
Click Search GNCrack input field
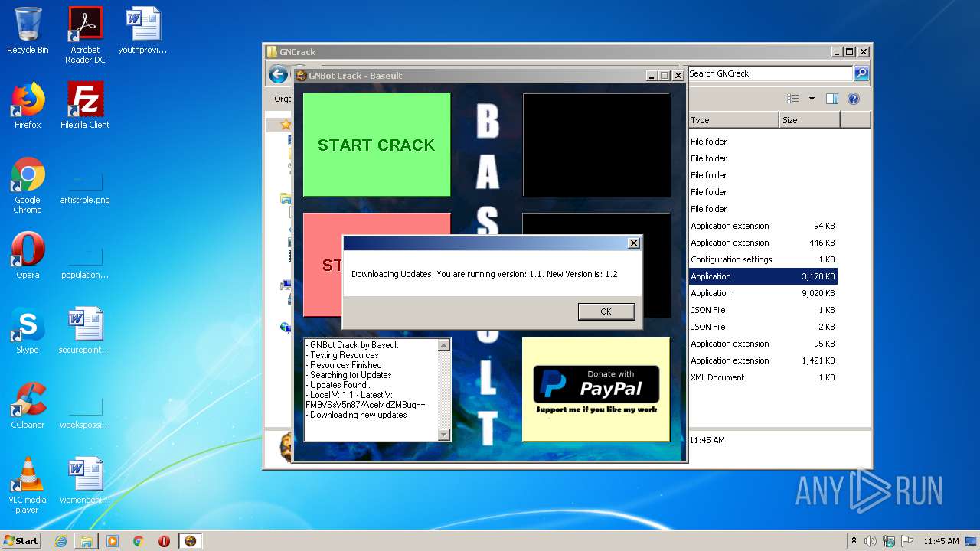coord(769,73)
